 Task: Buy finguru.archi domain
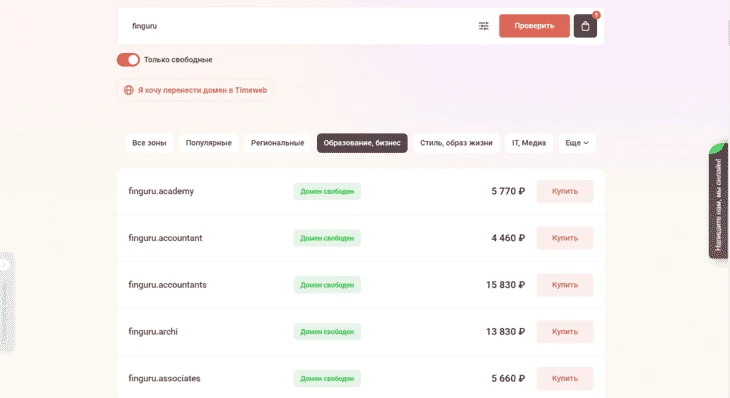coord(565,332)
